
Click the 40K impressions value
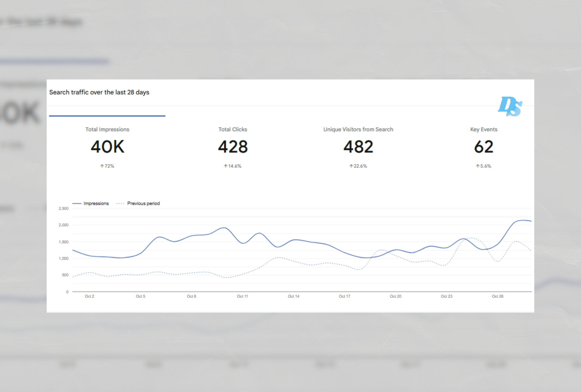coord(107,147)
